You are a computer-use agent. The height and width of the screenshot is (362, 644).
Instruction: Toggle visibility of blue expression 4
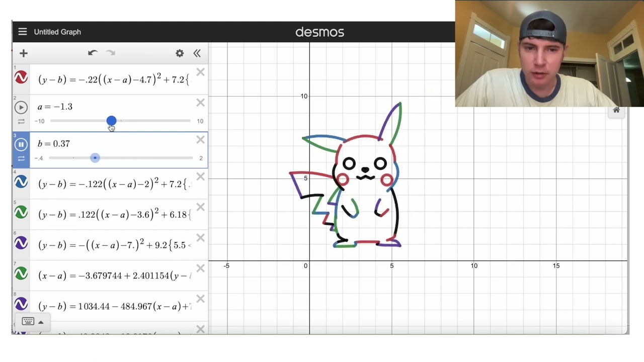(21, 182)
